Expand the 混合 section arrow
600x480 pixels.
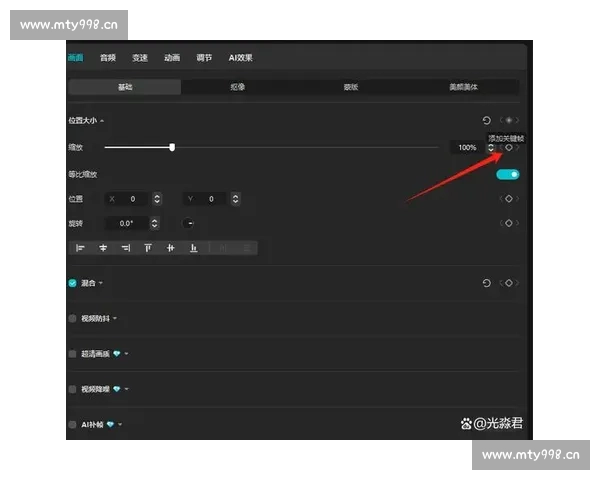click(101, 283)
